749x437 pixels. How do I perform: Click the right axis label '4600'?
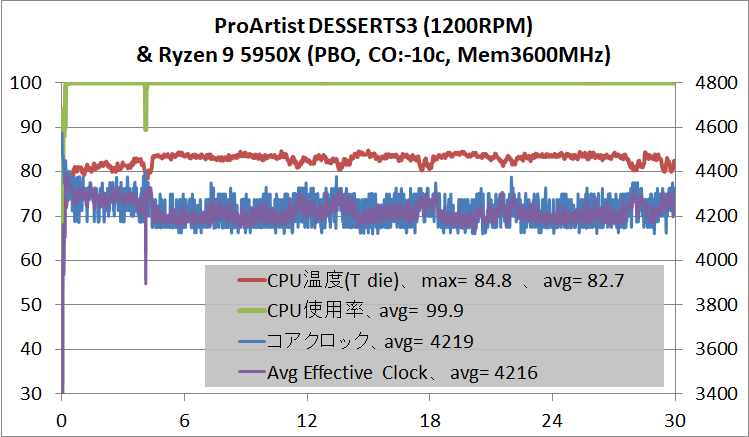717,127
